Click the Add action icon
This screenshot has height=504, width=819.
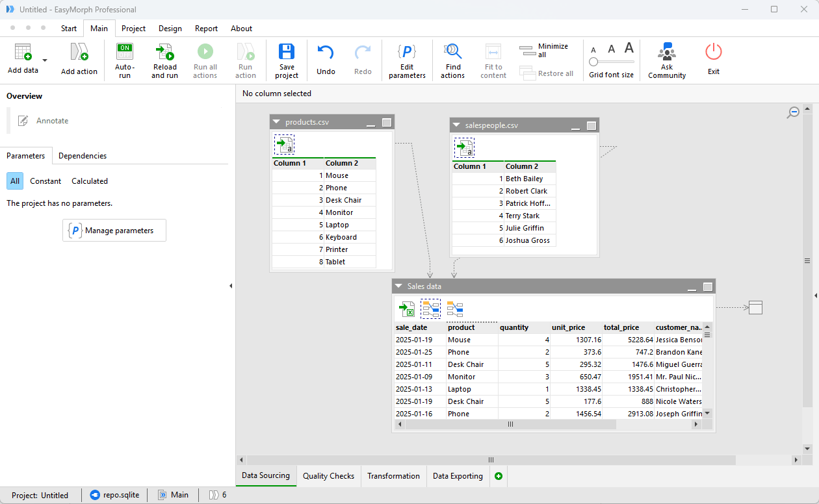tap(79, 52)
